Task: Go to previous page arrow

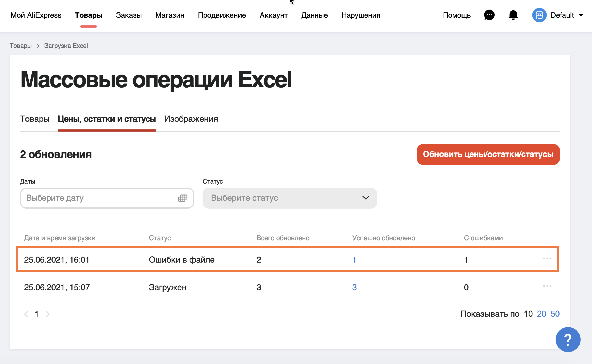Action: 27,314
